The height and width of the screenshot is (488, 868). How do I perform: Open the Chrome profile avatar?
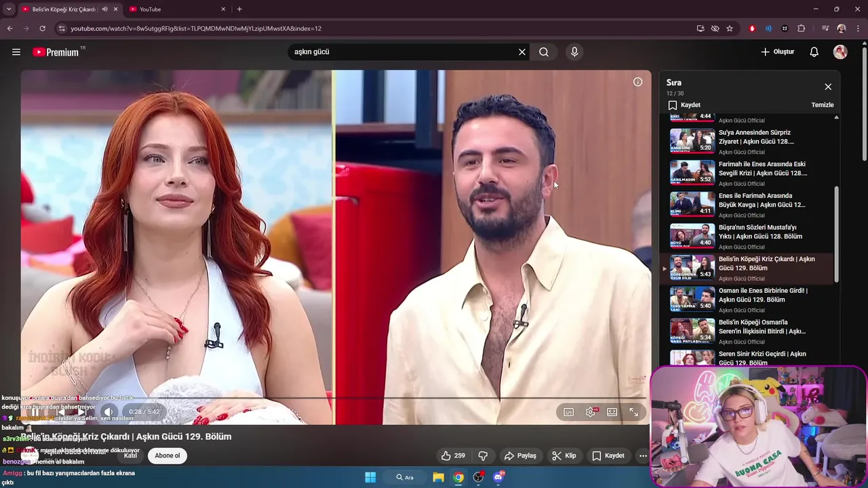pos(842,28)
